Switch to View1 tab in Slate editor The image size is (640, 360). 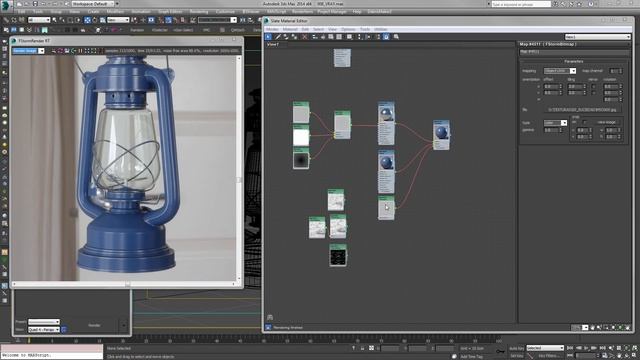pos(273,44)
